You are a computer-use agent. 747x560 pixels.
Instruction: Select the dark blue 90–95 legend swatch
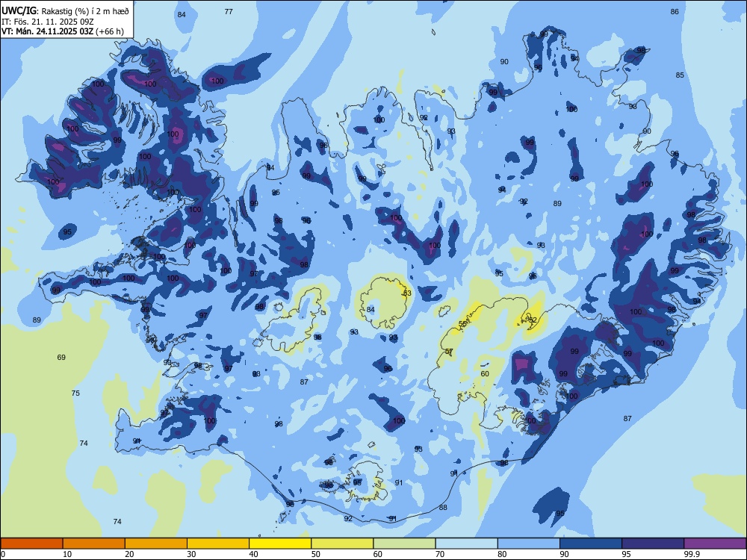(591, 544)
